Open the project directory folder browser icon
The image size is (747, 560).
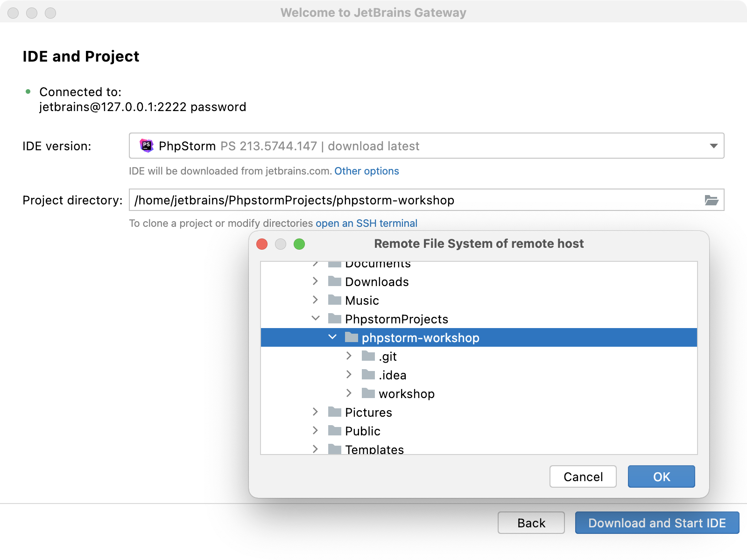712,200
